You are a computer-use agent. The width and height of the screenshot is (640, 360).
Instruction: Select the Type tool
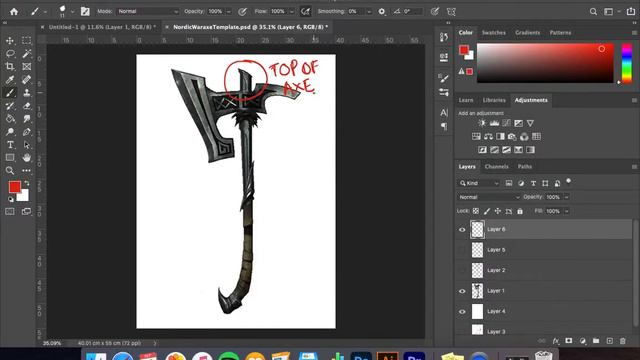[10, 145]
